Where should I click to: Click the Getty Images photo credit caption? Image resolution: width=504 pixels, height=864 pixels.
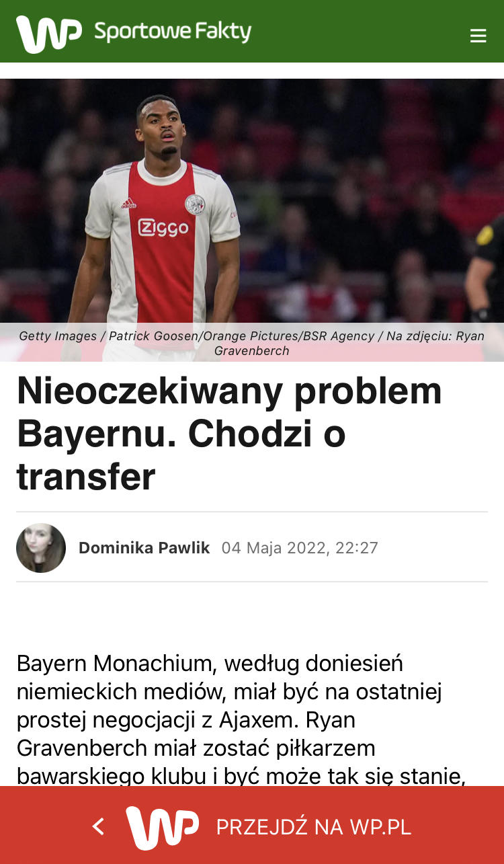point(252,343)
